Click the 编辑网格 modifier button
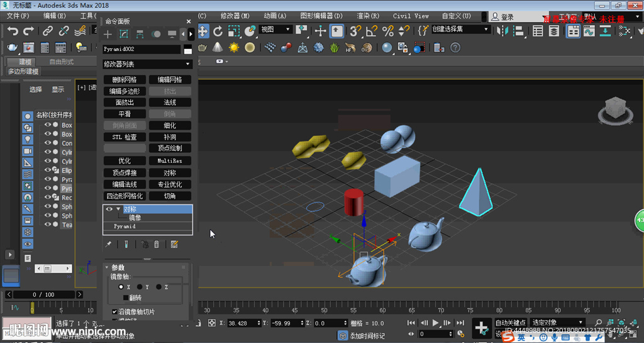Viewport: 644px width, 343px height. 170,80
